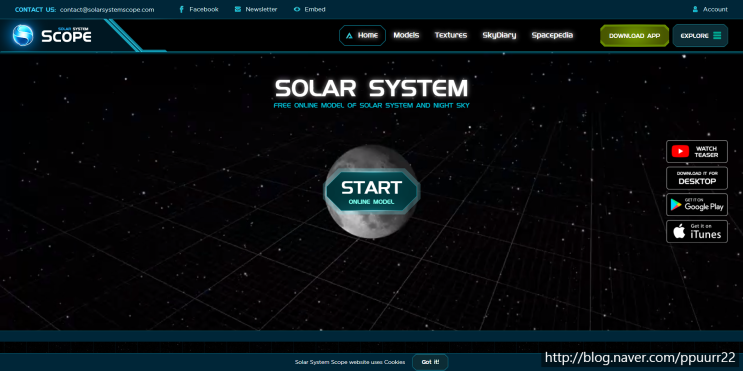Click the Apple iTunes badge

[697, 231]
